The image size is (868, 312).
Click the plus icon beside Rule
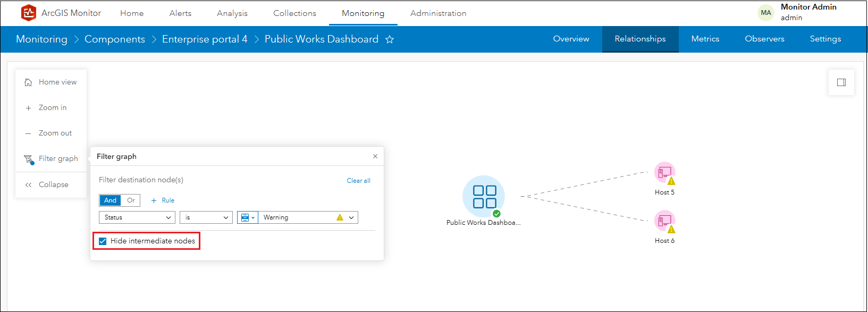[x=154, y=200]
